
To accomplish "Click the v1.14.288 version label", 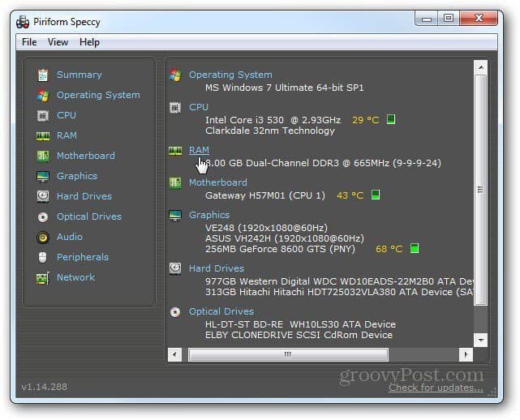I will pos(45,387).
